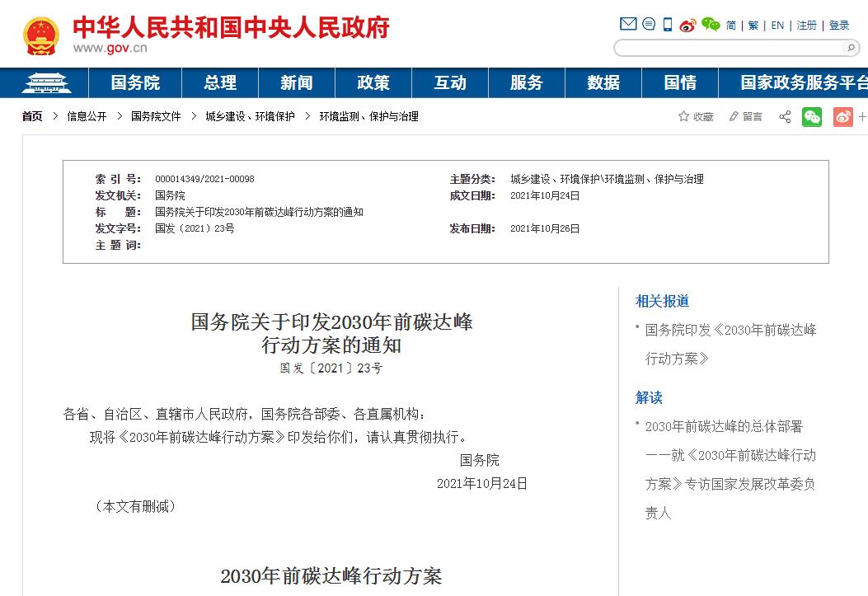The image size is (868, 596).
Task: Open the email envelope icon
Action: (628, 24)
